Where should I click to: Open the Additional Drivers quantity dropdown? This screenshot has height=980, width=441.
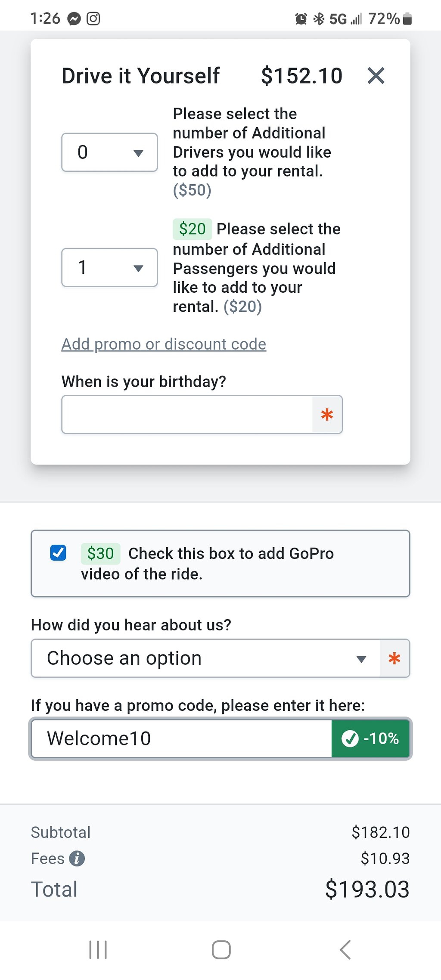click(109, 152)
